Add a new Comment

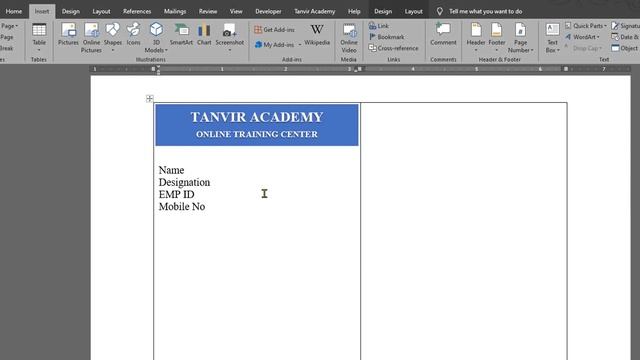443,35
